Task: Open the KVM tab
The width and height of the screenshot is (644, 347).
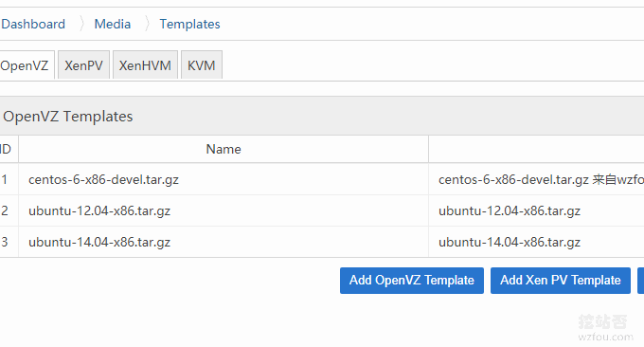Action: point(201,65)
